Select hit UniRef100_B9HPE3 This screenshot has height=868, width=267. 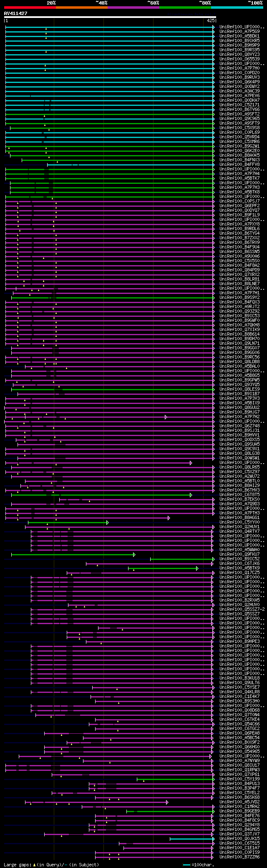pyautogui.click(x=239, y=641)
